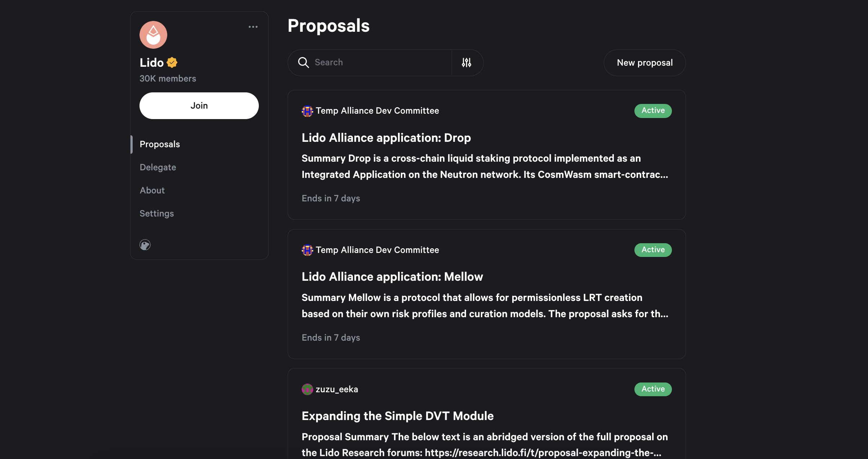Join the Lido space
Viewport: 868px width, 459px height.
point(199,106)
